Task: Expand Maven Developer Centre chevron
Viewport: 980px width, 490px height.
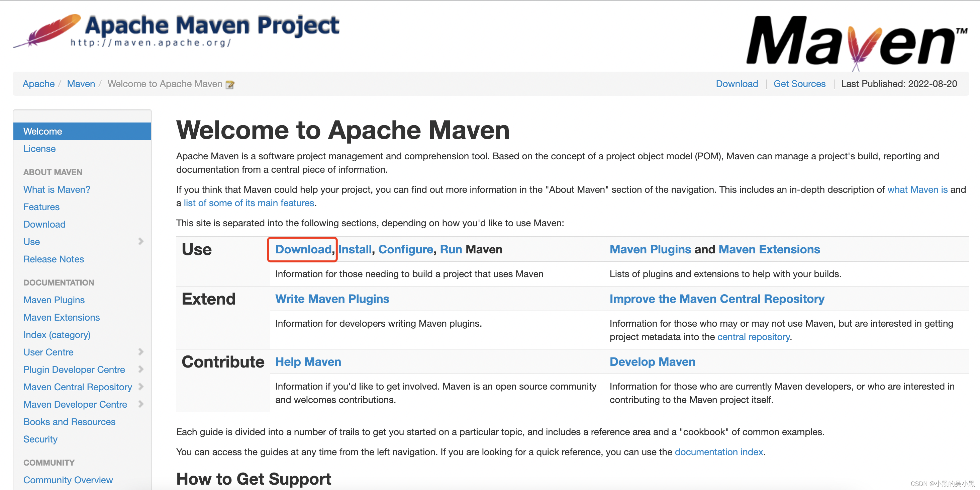Action: tap(141, 404)
